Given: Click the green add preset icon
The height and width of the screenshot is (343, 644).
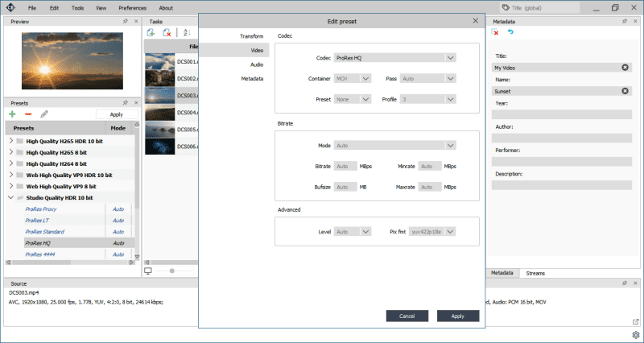Looking at the screenshot, I should click(13, 114).
